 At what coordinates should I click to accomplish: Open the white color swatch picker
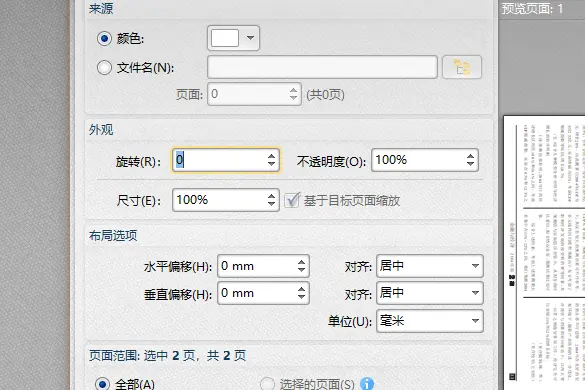(x=225, y=38)
